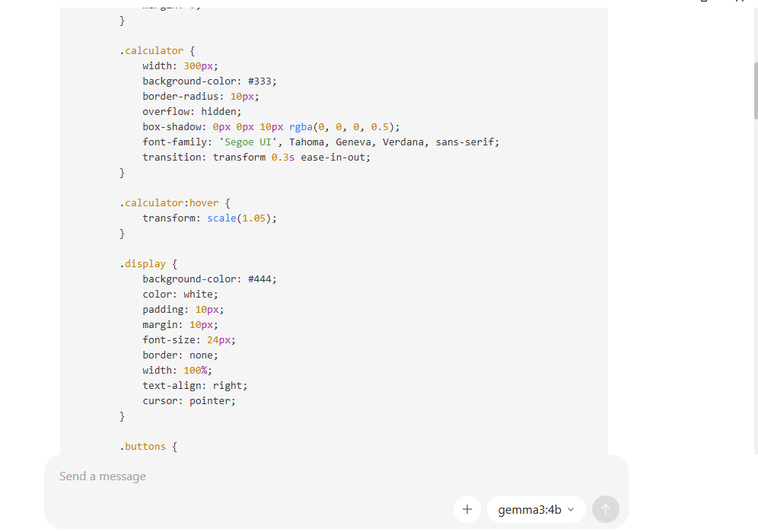
Task: Click the #333 background-color value
Action: tap(262, 81)
